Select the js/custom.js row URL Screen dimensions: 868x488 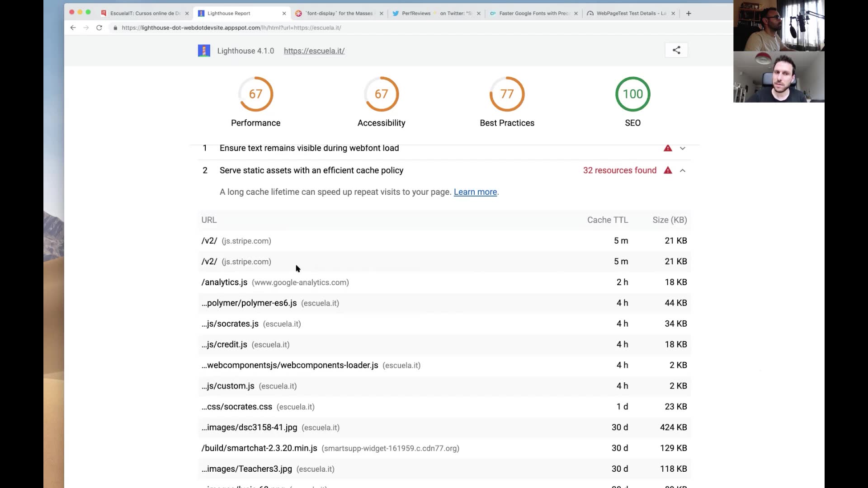click(x=228, y=386)
